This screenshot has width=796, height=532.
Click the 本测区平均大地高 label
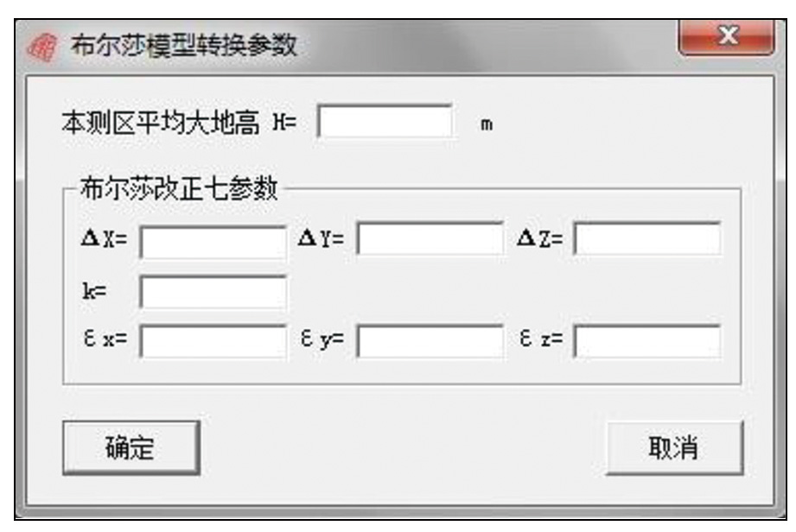point(160,123)
